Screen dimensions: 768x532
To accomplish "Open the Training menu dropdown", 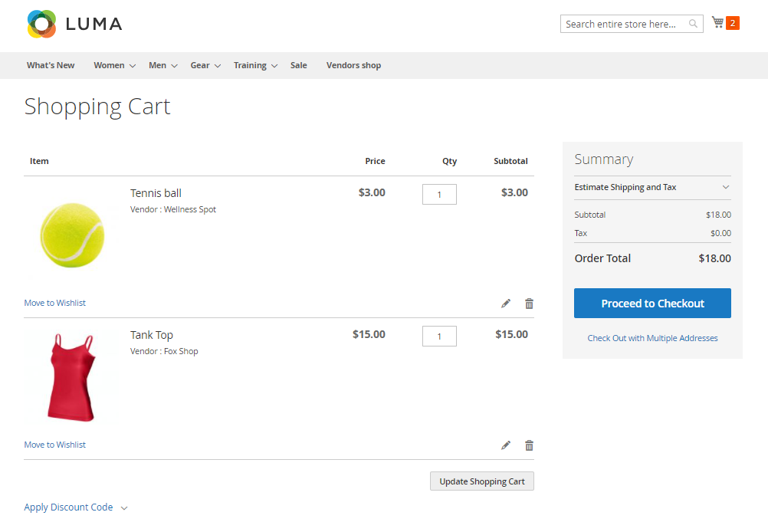I will pos(255,65).
